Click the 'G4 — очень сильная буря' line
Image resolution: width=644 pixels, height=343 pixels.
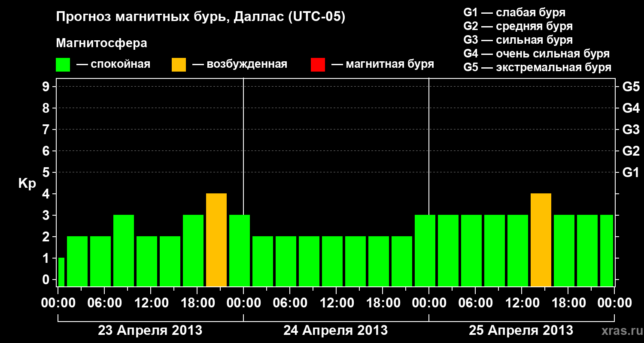tap(537, 54)
